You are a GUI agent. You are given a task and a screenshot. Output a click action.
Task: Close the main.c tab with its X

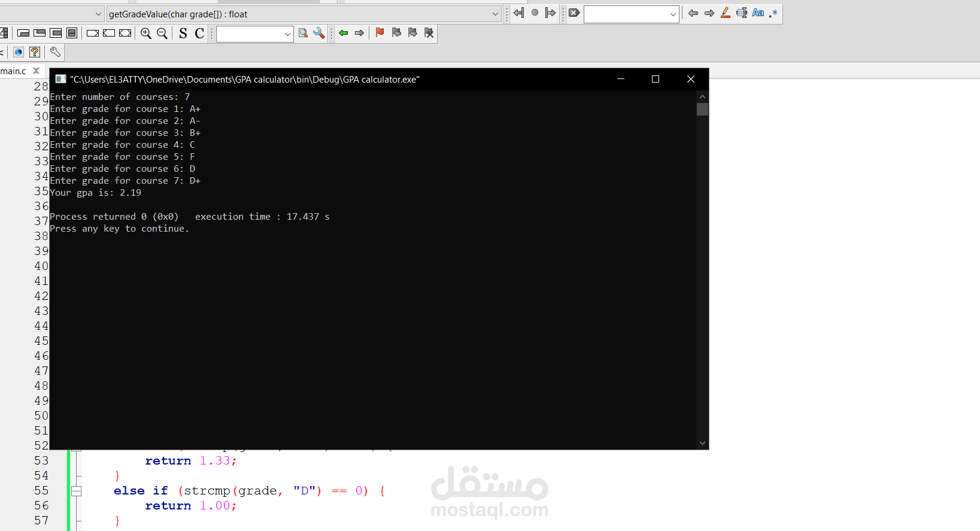36,71
